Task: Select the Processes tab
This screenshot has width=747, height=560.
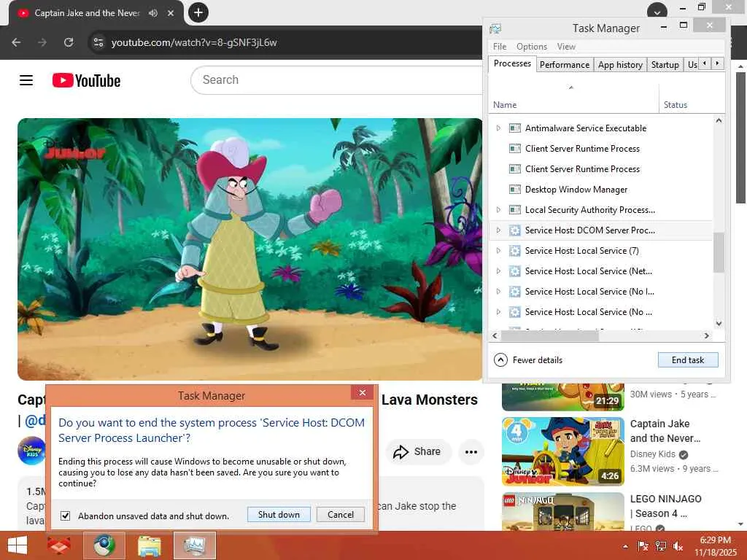Action: pos(512,63)
